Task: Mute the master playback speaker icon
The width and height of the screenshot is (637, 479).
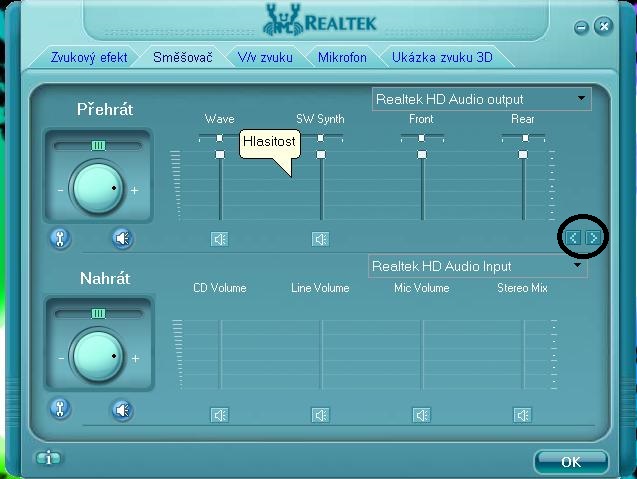Action: point(122,238)
